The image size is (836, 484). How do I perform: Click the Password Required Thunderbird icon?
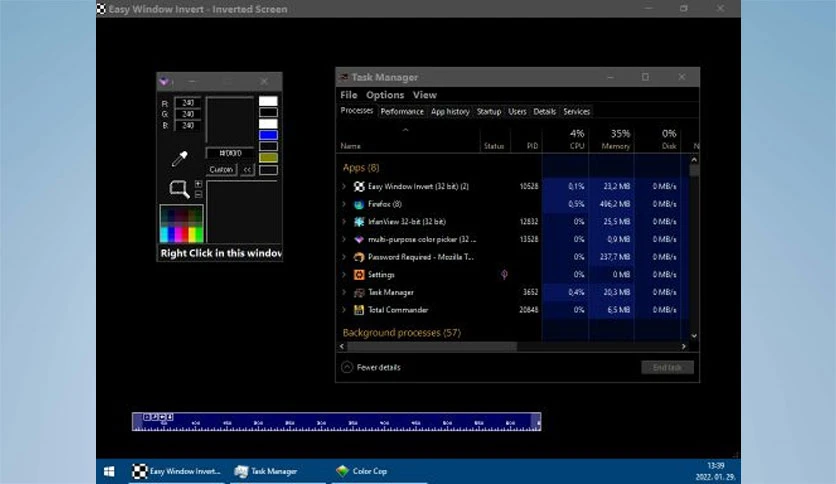click(359, 257)
